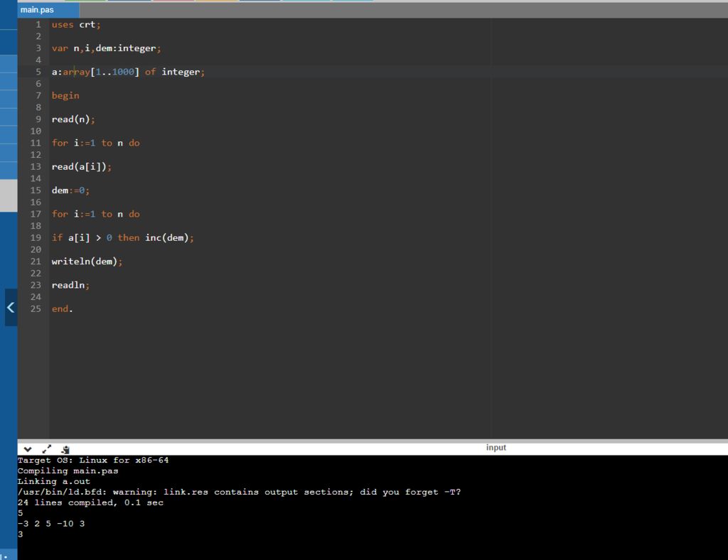728x560 pixels.
Task: Click the '-3 2 5 -10 3' console input line
Action: click(x=51, y=524)
